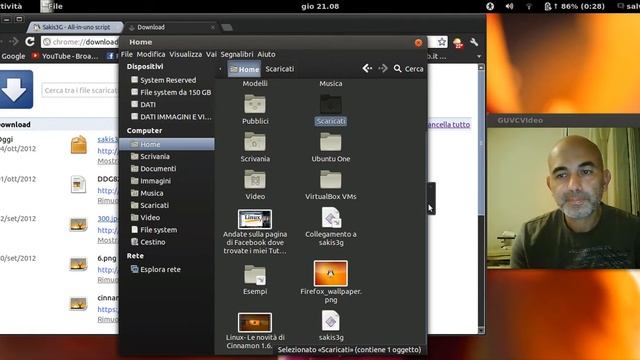The image size is (640, 360).
Task: Click the Home path bar button
Action: point(244,69)
